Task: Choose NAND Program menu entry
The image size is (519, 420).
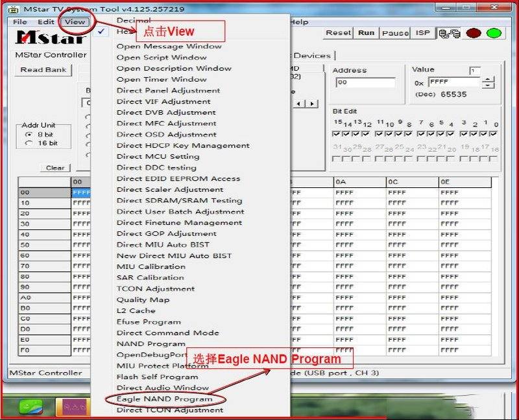Action: 151,344
